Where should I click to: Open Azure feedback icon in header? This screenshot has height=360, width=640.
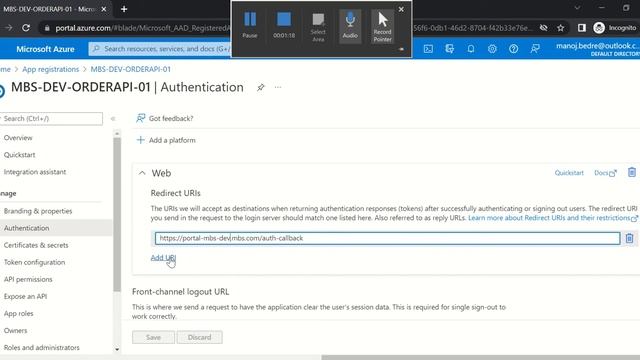[x=535, y=49]
